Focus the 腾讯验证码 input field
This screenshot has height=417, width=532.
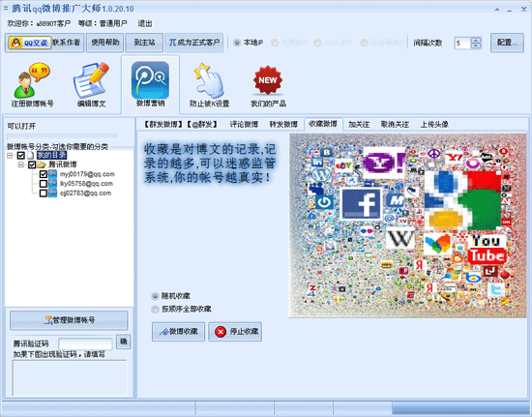coord(85,343)
